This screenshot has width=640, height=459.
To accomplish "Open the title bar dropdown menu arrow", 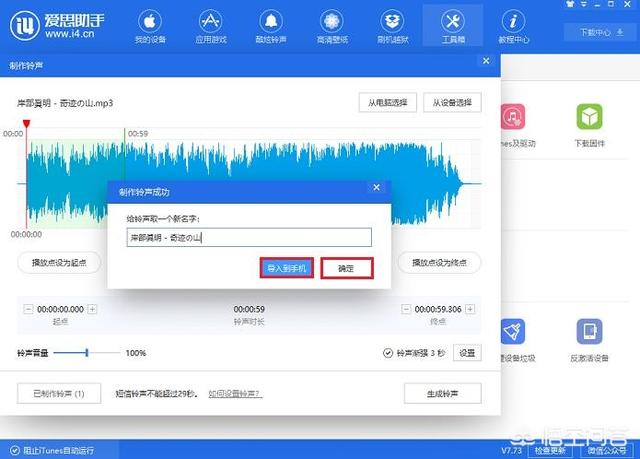I will 584,4.
